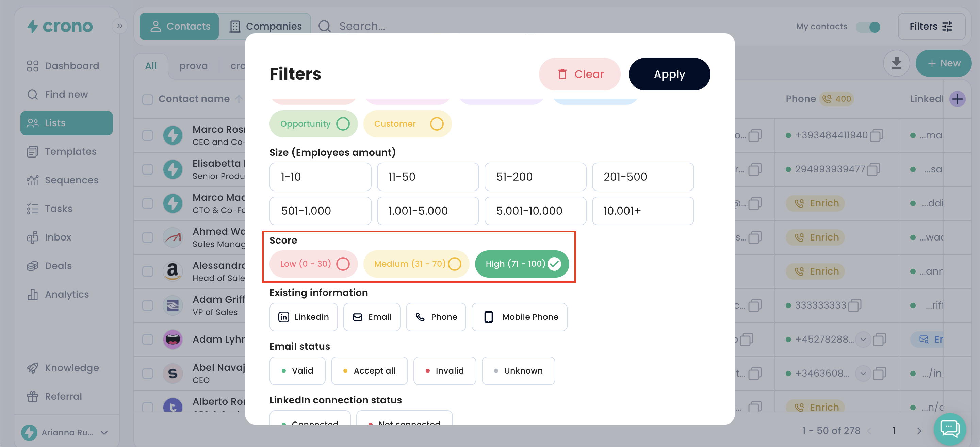Uncheck High (71 - 100) score filter
This screenshot has width=980, height=447.
[522, 264]
